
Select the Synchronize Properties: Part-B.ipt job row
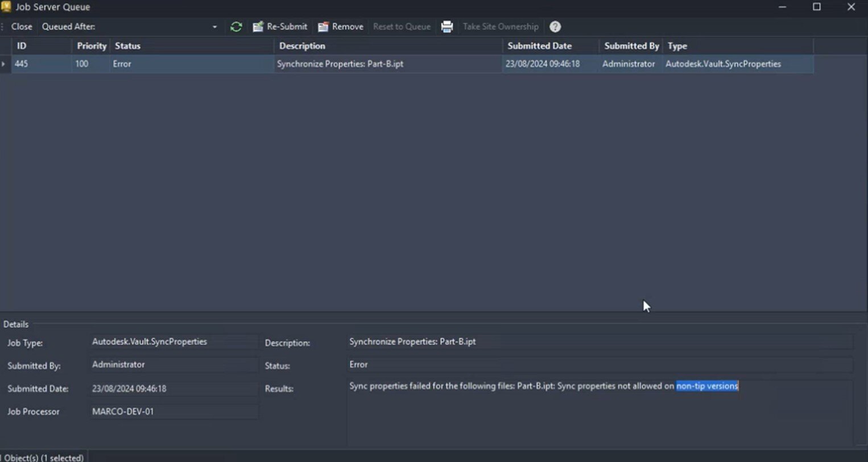click(340, 64)
